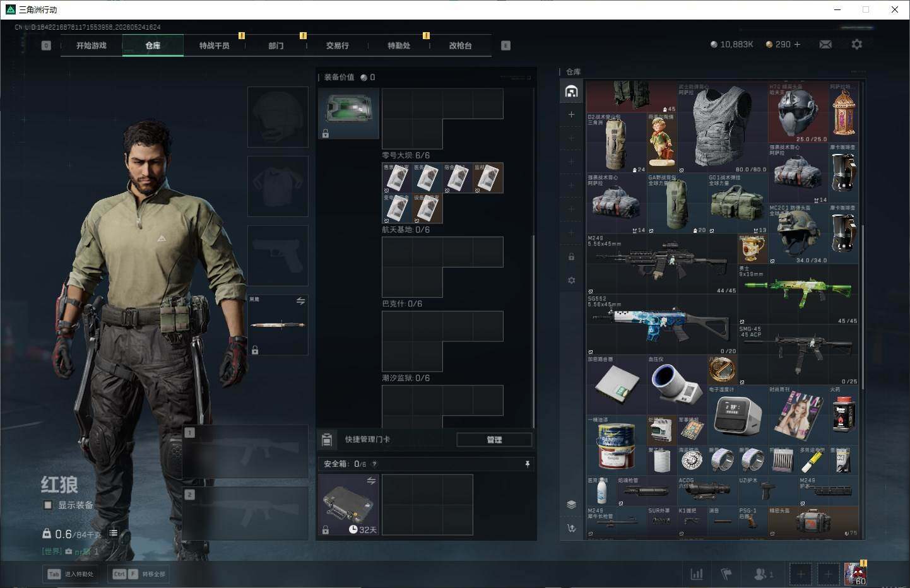The image size is (910, 588).
Task: Open the player avatar in the bottom corner
Action: point(856,573)
